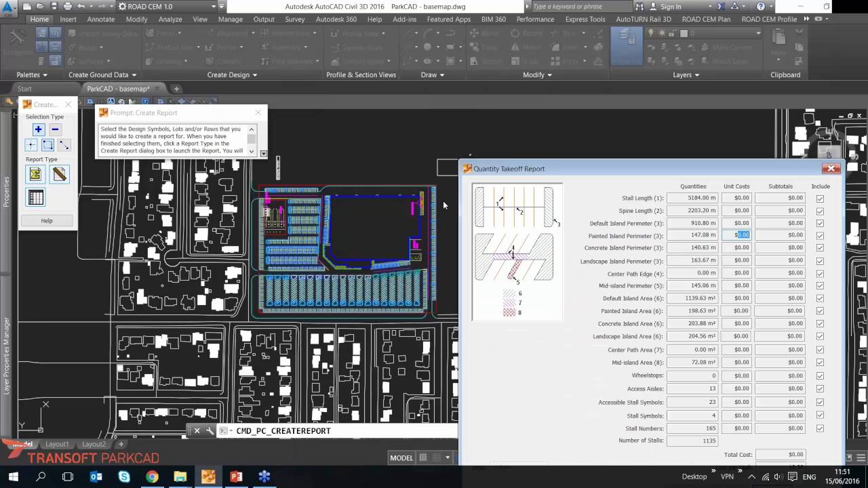Image resolution: width=868 pixels, height=488 pixels.
Task: Expand the Create Design panel dropdown
Action: tap(233, 75)
